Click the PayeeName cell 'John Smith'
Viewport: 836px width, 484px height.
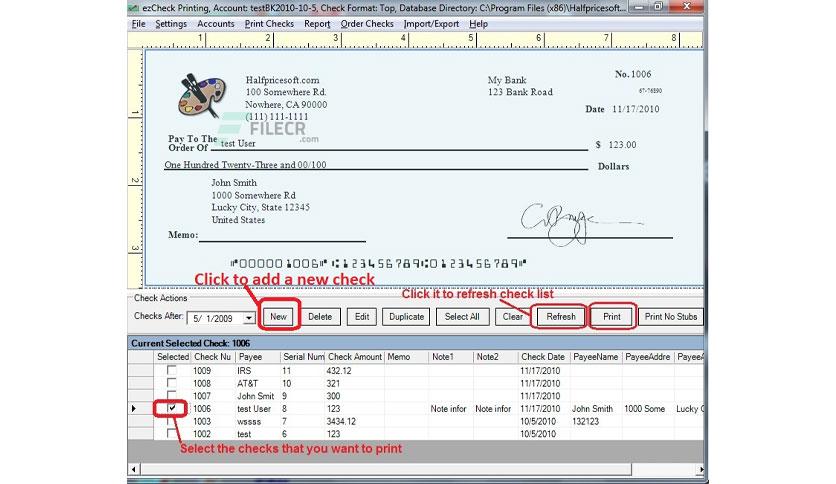[596, 409]
